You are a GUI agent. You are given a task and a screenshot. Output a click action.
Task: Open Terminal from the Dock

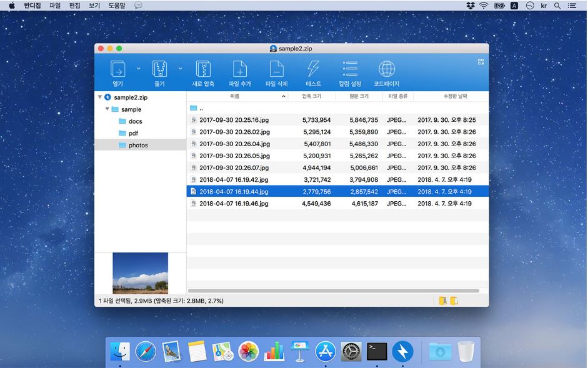click(x=377, y=352)
